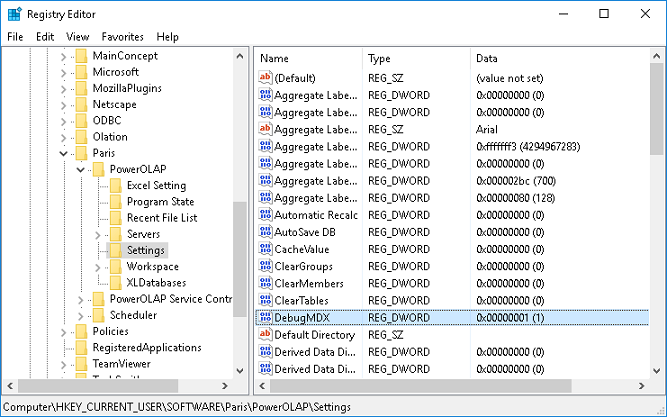Expand the Olation key
The image size is (667, 417).
[x=63, y=137]
